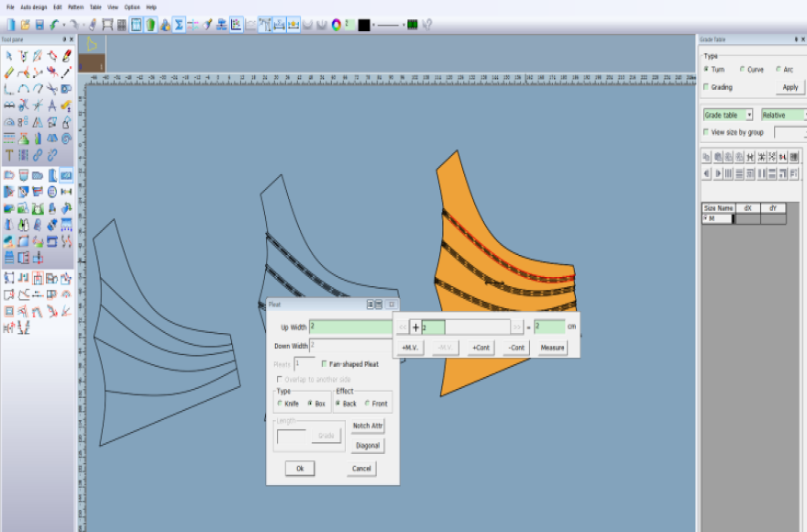Choose the Front effect option
The height and width of the screenshot is (532, 807).
pos(368,404)
